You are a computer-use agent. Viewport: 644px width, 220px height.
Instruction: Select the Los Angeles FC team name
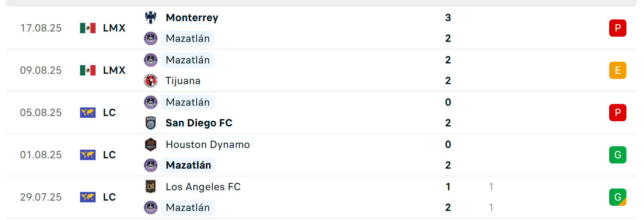203,187
